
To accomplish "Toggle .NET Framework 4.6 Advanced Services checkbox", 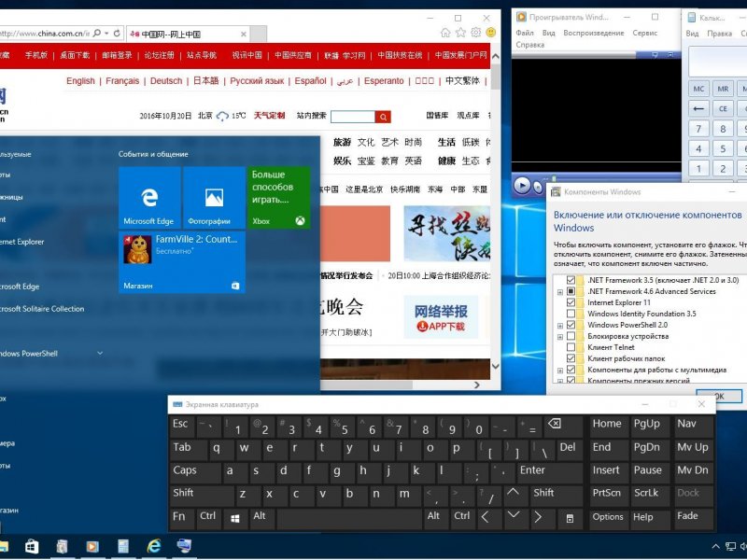I will (x=571, y=291).
